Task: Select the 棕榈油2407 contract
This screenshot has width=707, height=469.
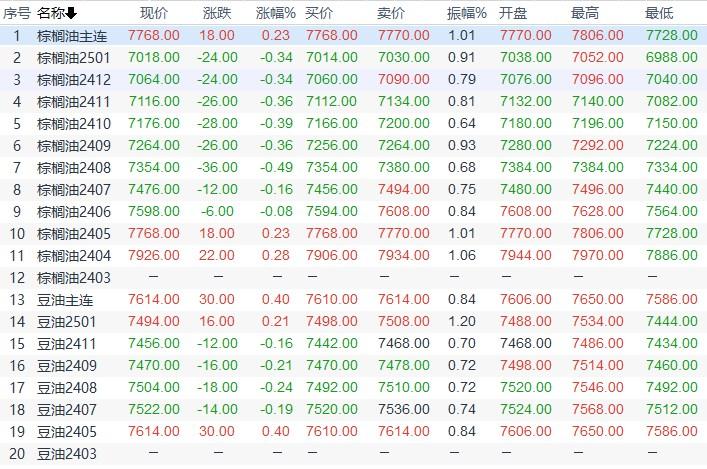Action: pos(74,190)
